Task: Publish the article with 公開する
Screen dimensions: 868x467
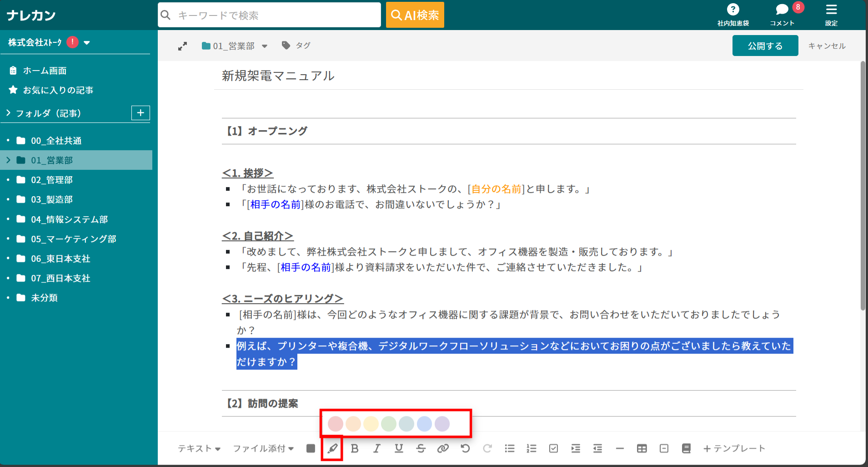Action: pos(765,46)
